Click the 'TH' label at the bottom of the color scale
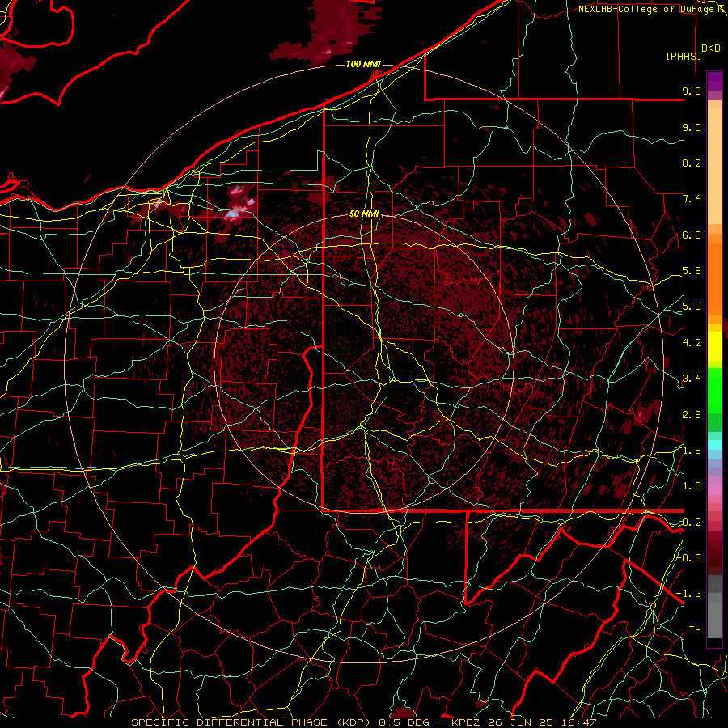 pos(695,630)
